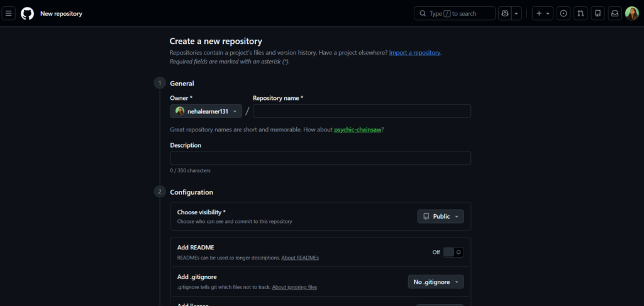This screenshot has height=306, width=644.
Task: Click the Import a repository link
Action: [x=415, y=53]
